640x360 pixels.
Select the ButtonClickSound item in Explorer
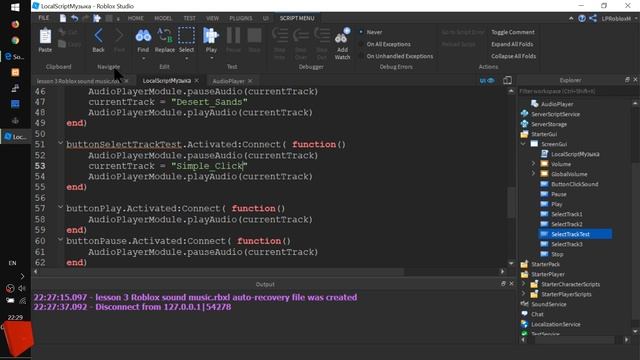[x=575, y=184]
